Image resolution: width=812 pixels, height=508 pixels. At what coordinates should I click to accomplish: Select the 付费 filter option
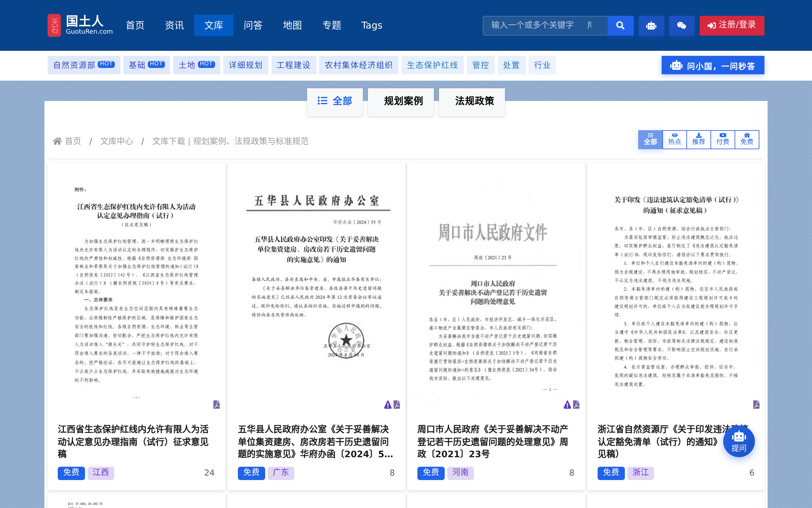point(723,139)
